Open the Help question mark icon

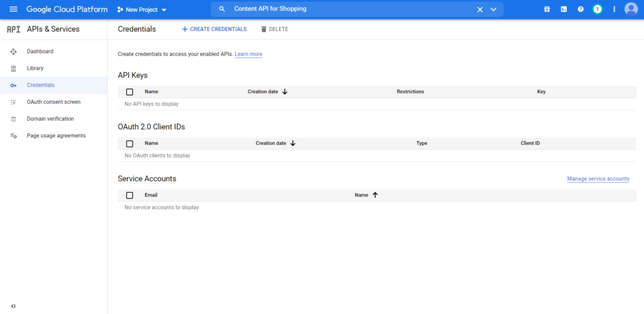[x=580, y=9]
